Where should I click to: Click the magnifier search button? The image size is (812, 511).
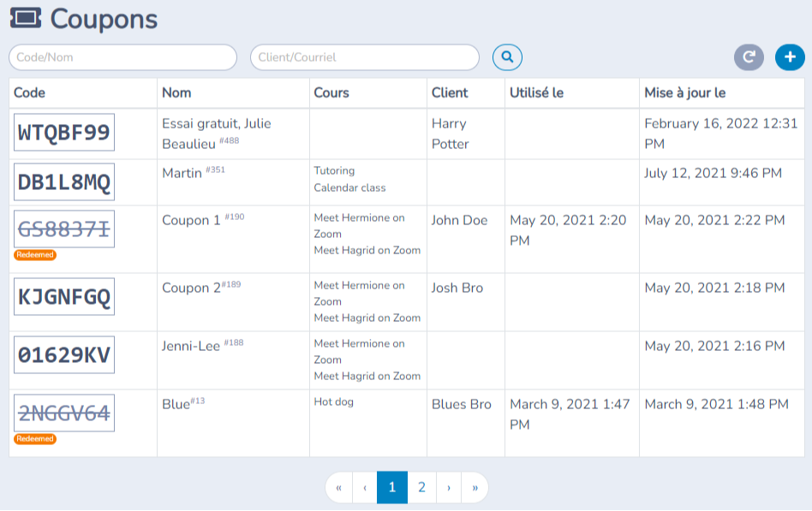(507, 57)
